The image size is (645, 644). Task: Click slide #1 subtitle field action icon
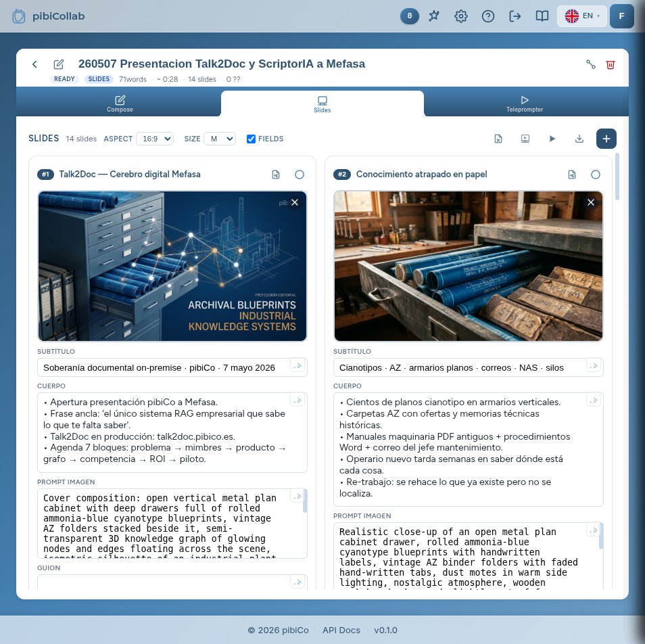(297, 365)
